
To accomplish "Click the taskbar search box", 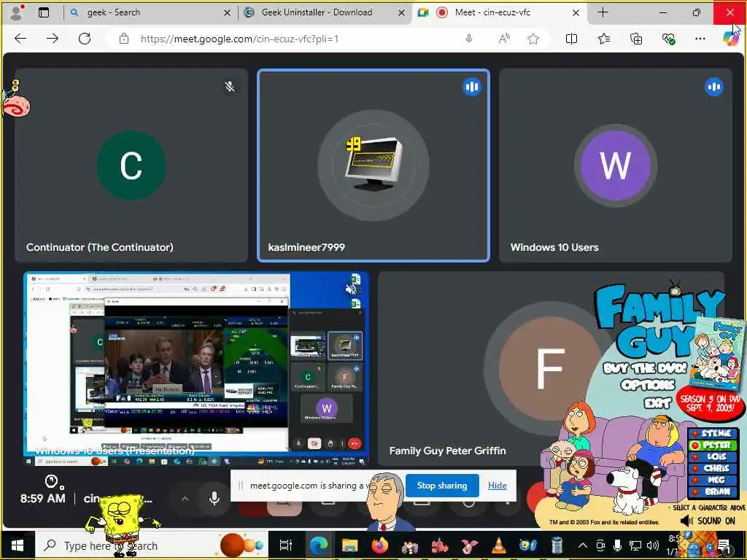I will [x=152, y=545].
